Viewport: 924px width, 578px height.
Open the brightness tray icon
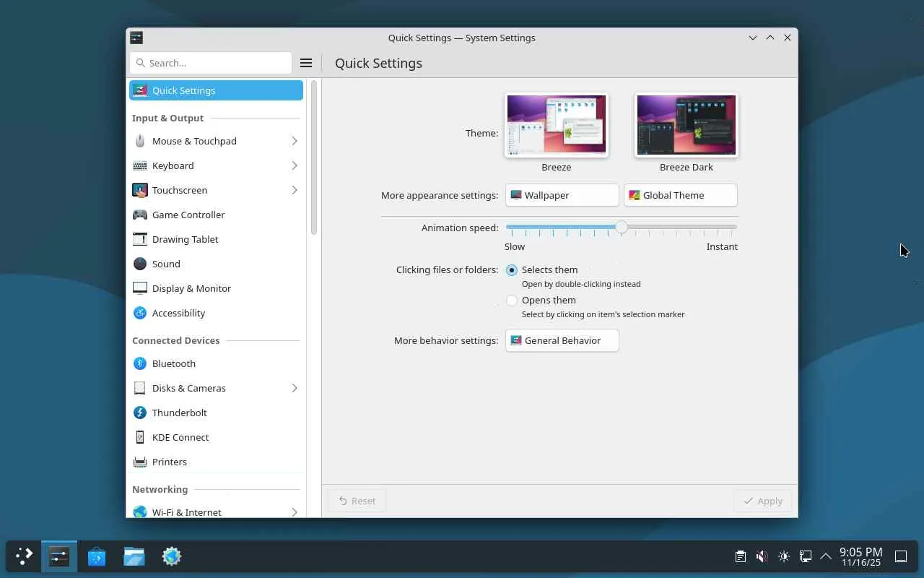784,556
